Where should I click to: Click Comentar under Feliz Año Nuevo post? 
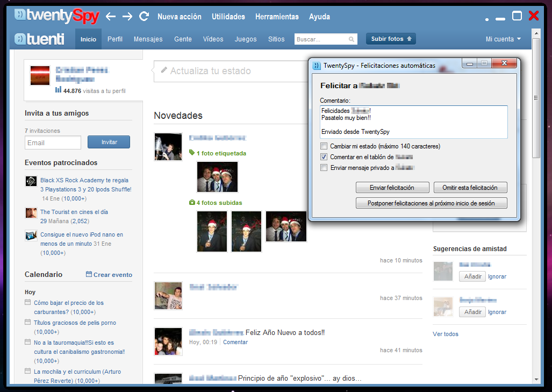[235, 342]
